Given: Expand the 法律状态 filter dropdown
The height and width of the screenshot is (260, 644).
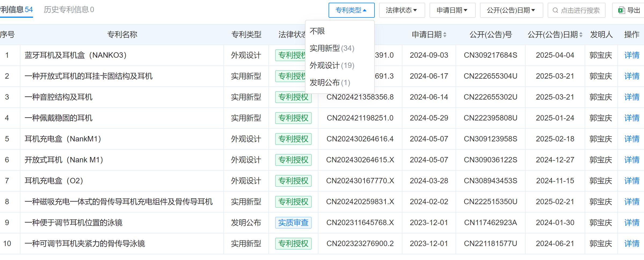Looking at the screenshot, I should (x=402, y=10).
